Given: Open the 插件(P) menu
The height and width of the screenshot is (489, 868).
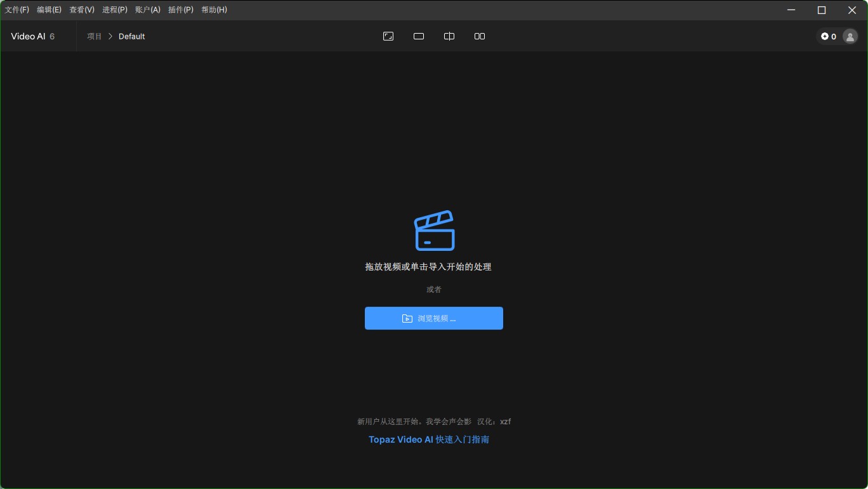Looking at the screenshot, I should pos(181,10).
